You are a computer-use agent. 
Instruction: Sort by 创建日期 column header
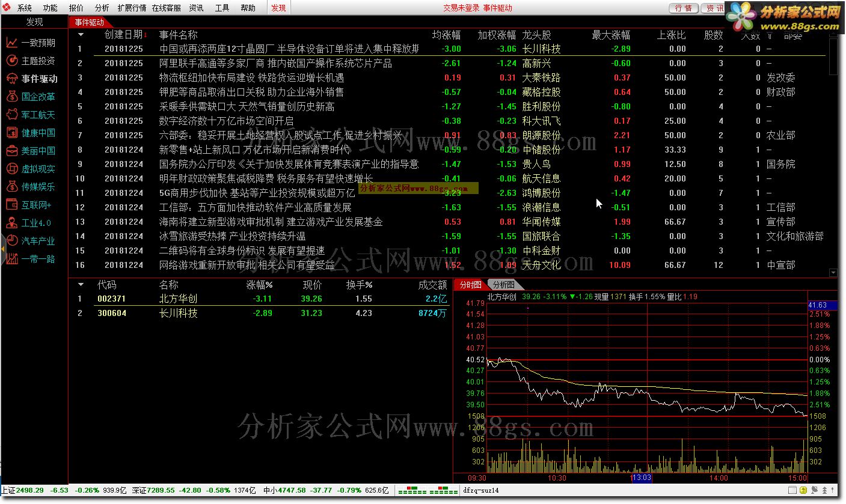click(124, 35)
